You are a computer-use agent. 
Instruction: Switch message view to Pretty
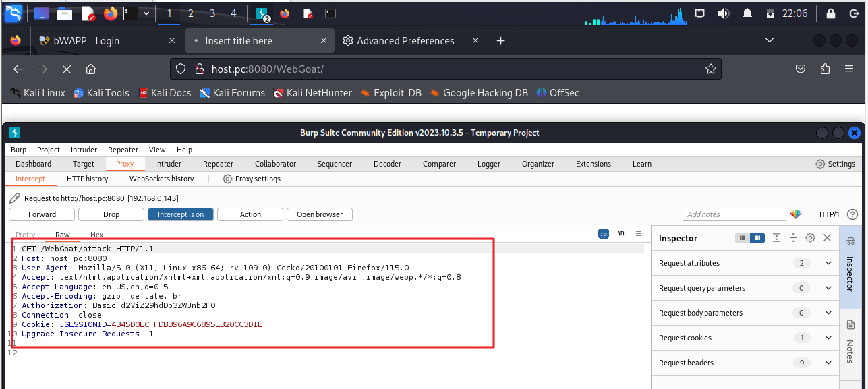[26, 235]
